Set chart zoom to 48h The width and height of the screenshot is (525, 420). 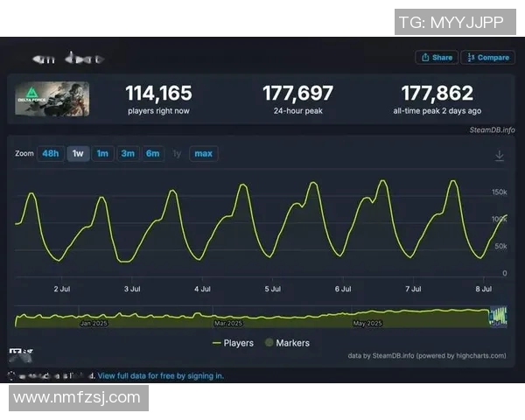[x=51, y=154]
